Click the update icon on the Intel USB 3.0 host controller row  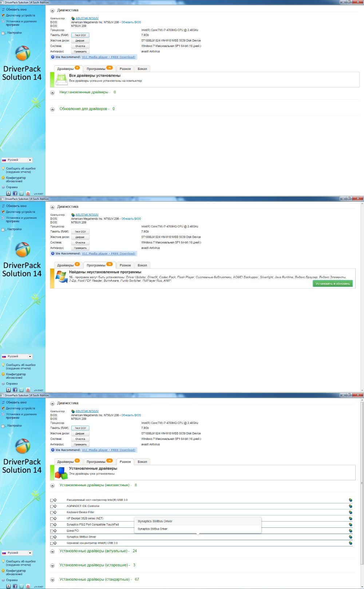click(x=350, y=500)
